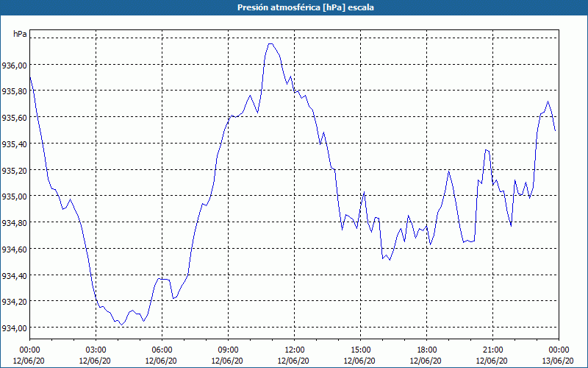Click the 12/06/20 date under 12:00
The height and width of the screenshot is (368, 588).
tap(293, 361)
